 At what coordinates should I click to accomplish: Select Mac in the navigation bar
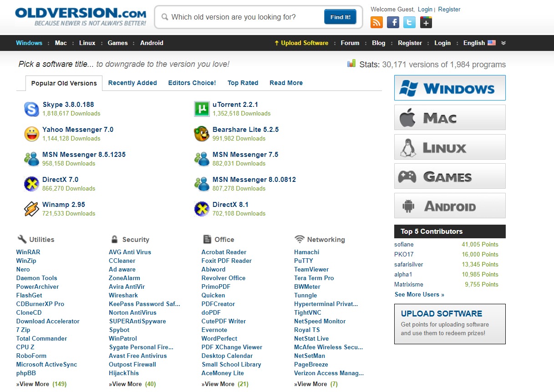[x=61, y=43]
